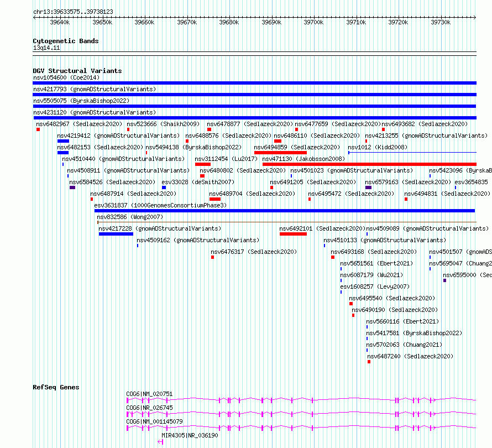492x448 pixels.
Task: Open the nsv832586 (Wong2007) label
Action: point(130,217)
